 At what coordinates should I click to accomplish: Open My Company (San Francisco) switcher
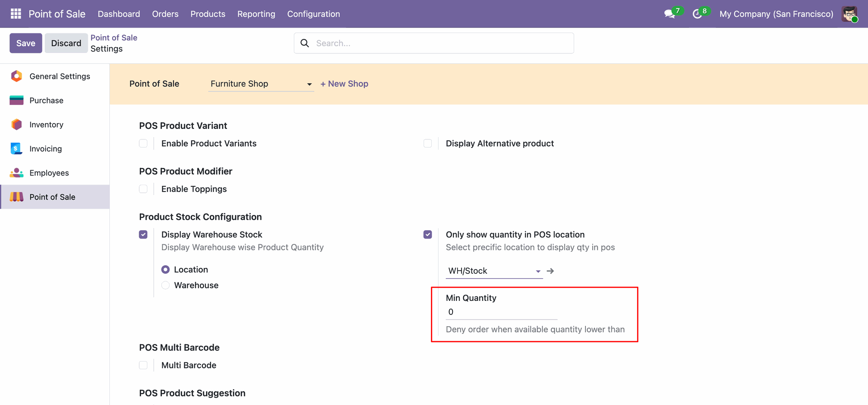point(776,14)
